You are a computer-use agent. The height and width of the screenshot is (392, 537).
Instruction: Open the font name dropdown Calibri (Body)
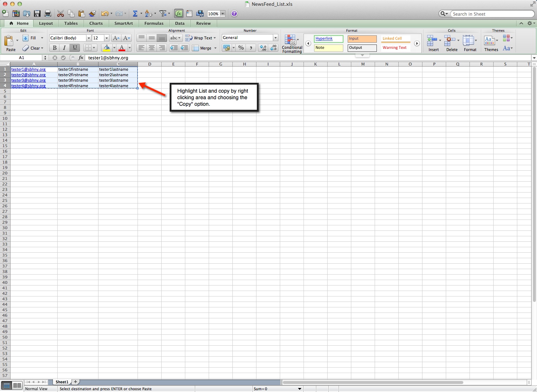click(89, 38)
